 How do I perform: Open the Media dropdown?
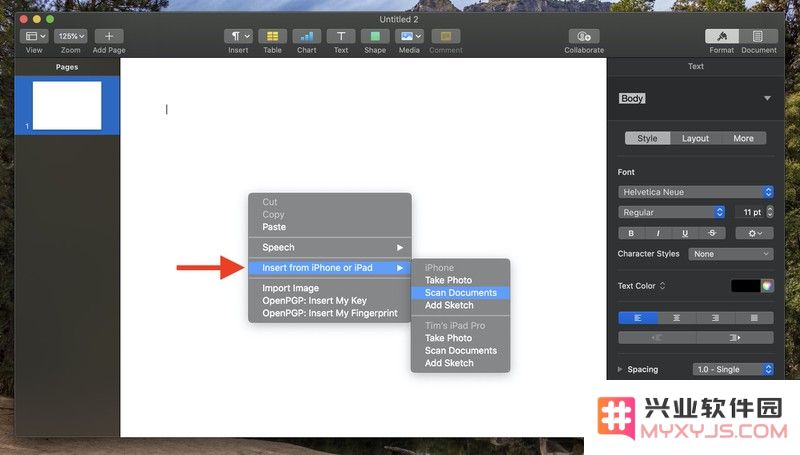pyautogui.click(x=409, y=36)
